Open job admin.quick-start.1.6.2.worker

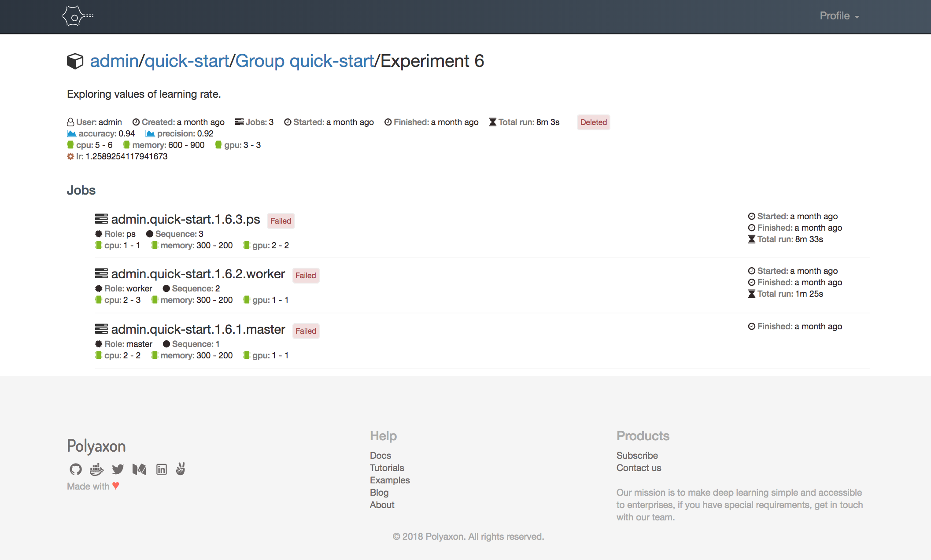198,274
